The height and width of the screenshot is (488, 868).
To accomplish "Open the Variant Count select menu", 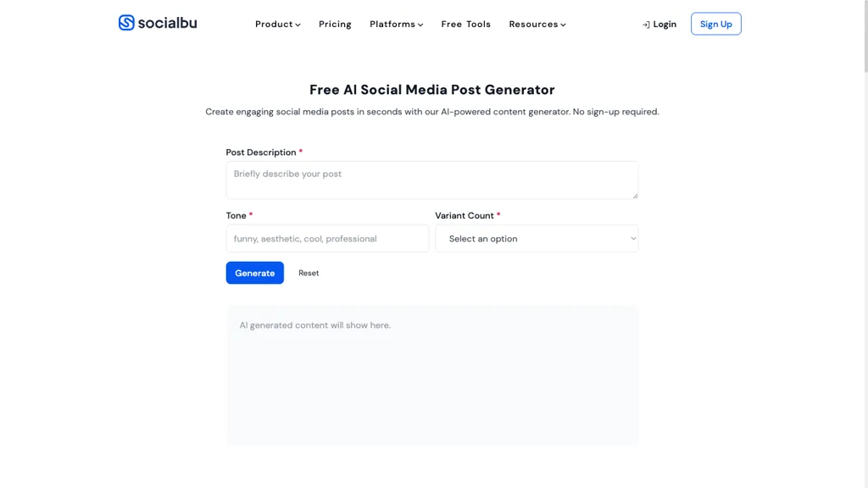I will coord(537,238).
